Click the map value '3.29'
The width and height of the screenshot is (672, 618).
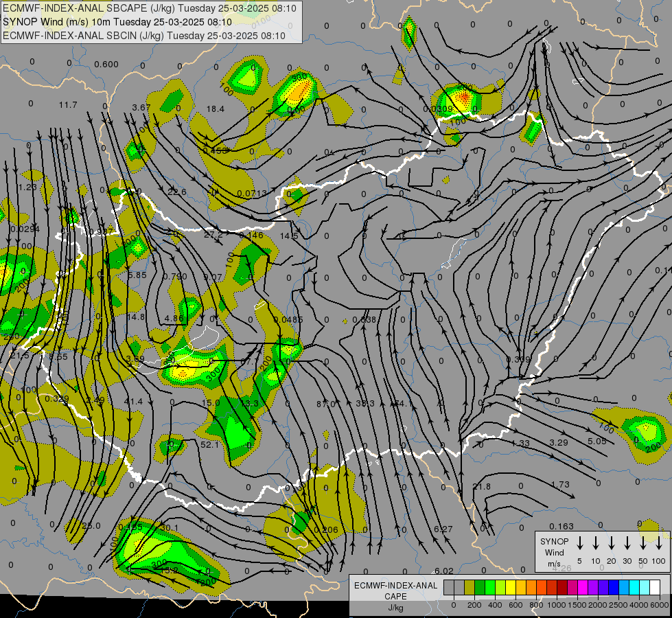pos(559,442)
